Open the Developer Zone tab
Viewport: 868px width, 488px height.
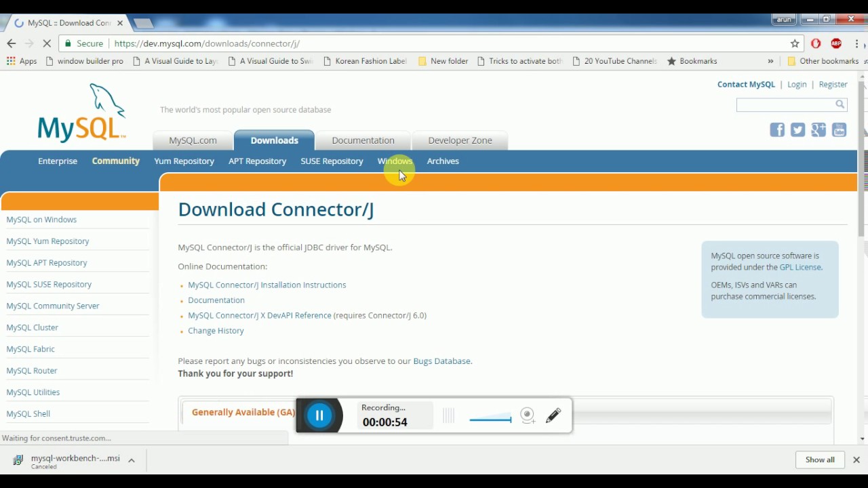[x=460, y=140]
